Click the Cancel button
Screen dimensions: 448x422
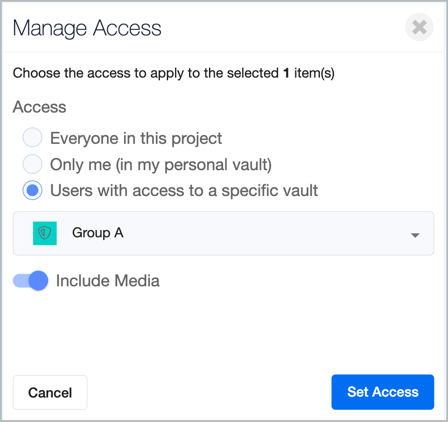pyautogui.click(x=50, y=393)
